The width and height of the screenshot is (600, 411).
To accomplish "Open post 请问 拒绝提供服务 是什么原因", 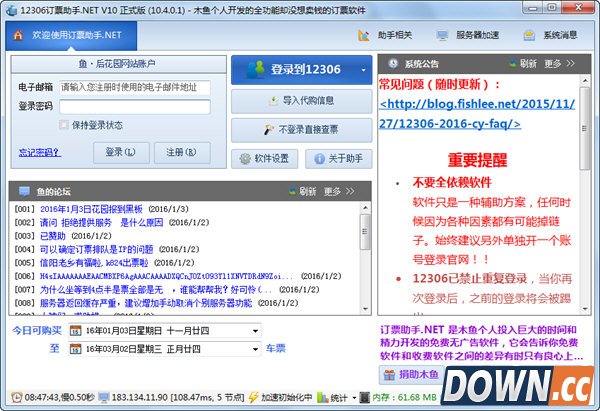I will click(101, 222).
